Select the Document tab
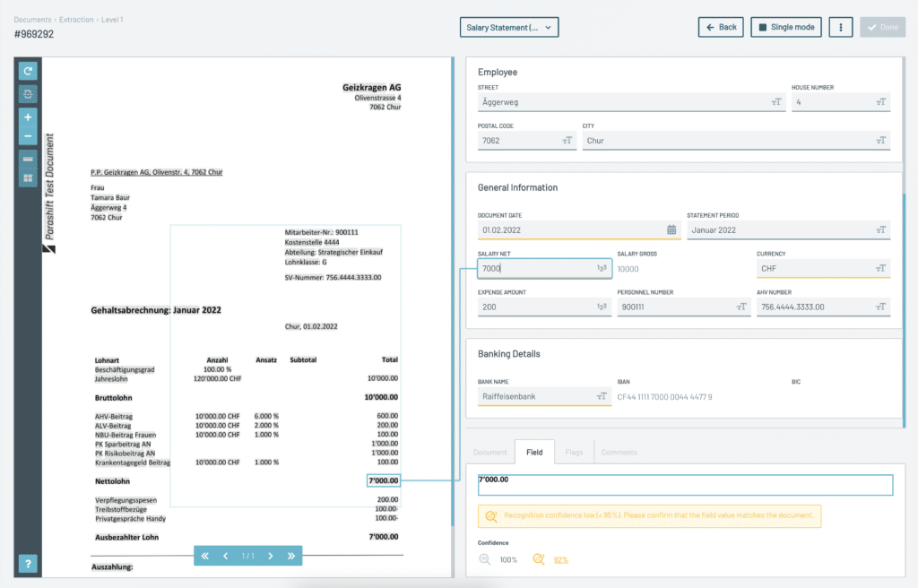918x588 pixels. pos(490,453)
